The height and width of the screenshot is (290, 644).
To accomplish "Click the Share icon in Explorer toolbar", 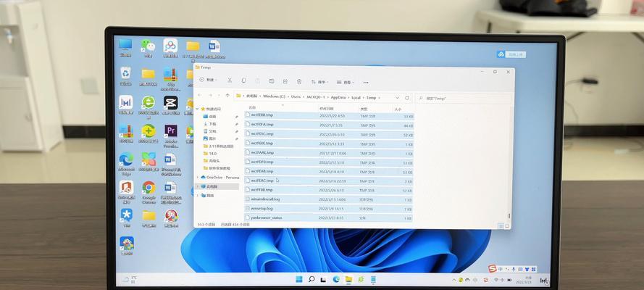I will pyautogui.click(x=285, y=81).
